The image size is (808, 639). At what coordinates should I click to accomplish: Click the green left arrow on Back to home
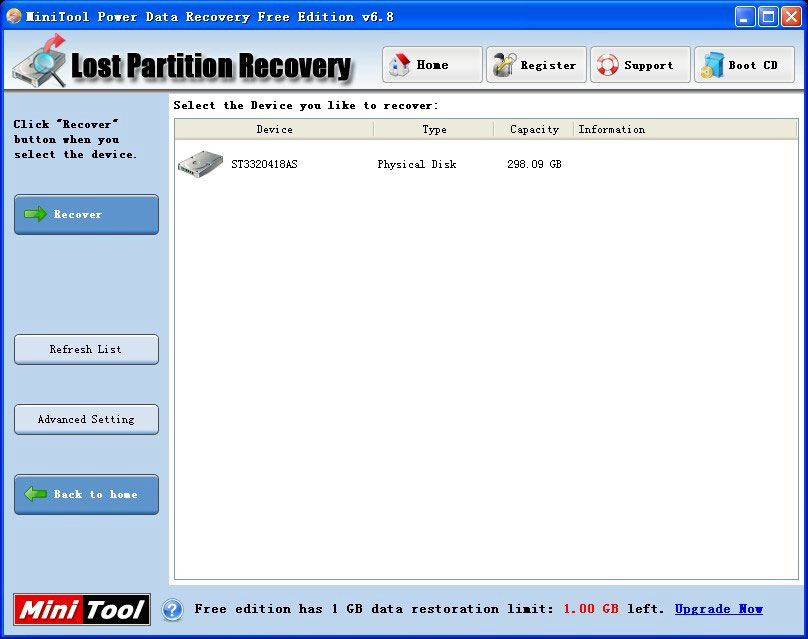(36, 494)
